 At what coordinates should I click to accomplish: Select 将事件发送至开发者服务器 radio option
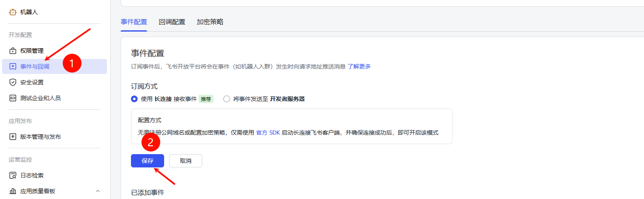[x=226, y=99]
